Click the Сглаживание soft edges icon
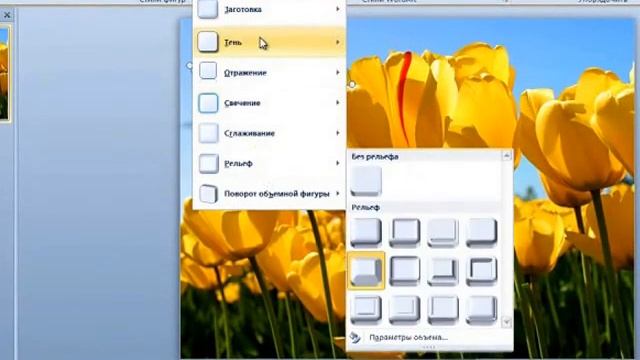This screenshot has height=360, width=640. click(208, 133)
